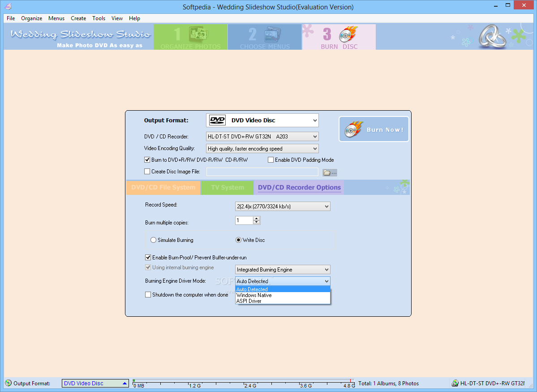The height and width of the screenshot is (392, 537).
Task: Select Simulate Burning radio button
Action: (x=154, y=240)
